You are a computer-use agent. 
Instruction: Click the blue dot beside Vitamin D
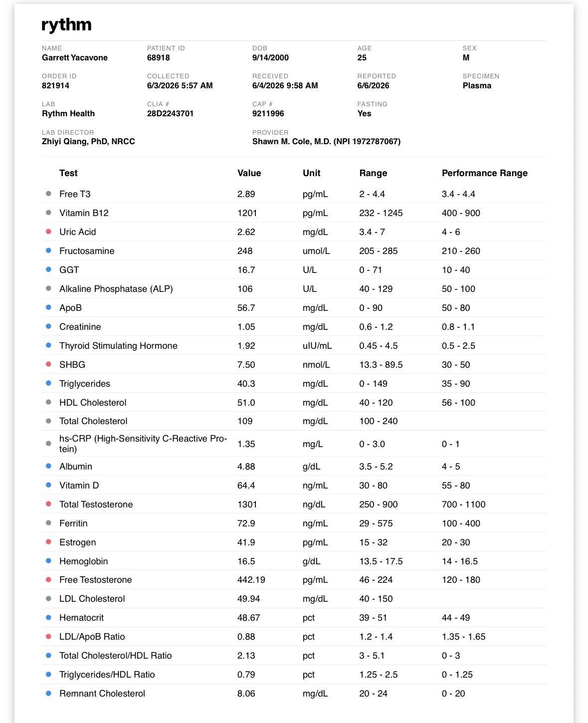pos(48,485)
